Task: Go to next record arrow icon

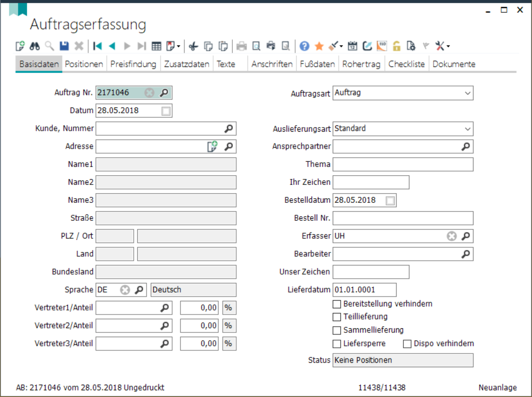Action: coord(127,46)
